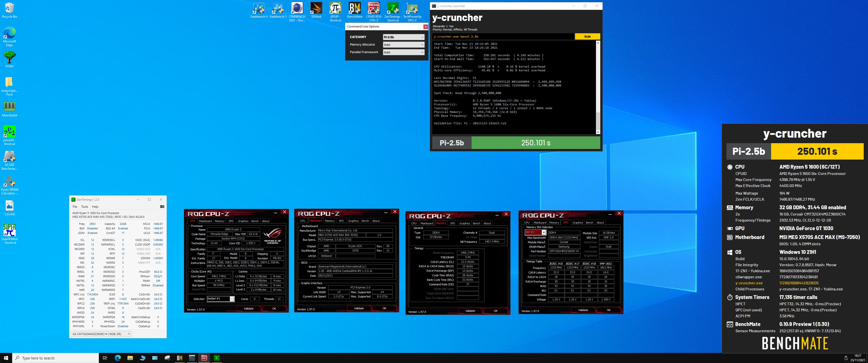Open the Geekbench 4 desktop icon
The height and width of the screenshot is (363, 868).
coord(259,10)
